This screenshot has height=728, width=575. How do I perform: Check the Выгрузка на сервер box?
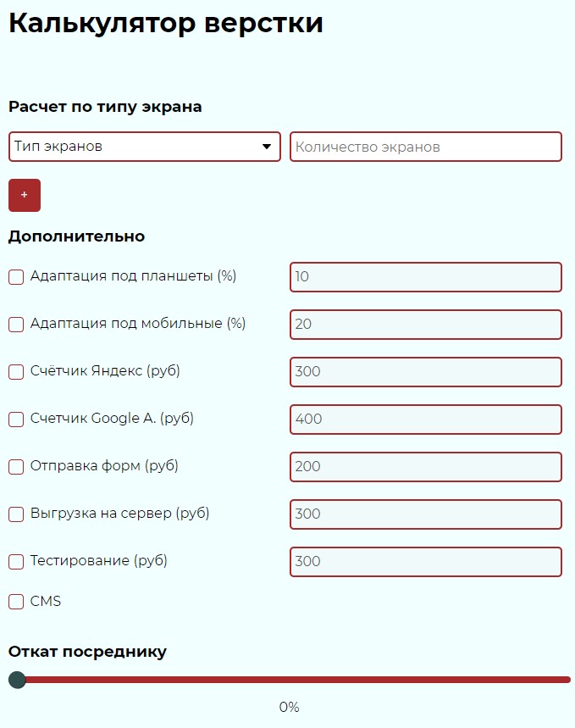(x=16, y=514)
